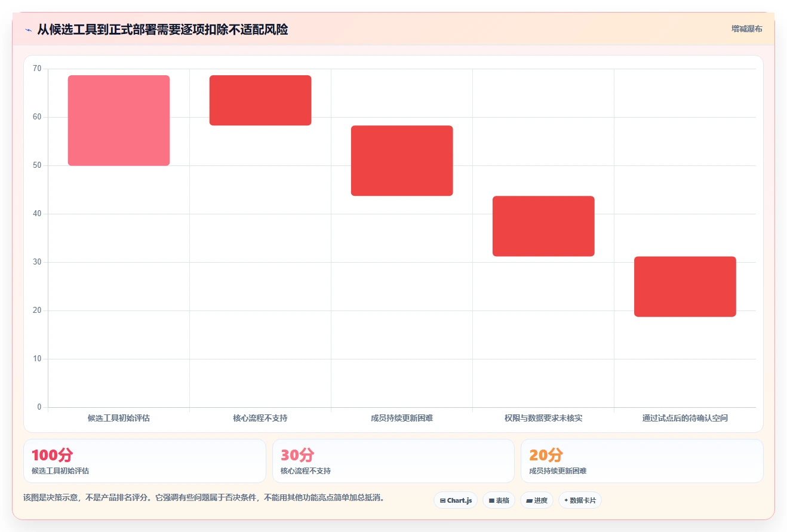Select the red 核心流程不支持 bar
Image resolution: width=787 pixels, height=532 pixels.
tap(260, 100)
